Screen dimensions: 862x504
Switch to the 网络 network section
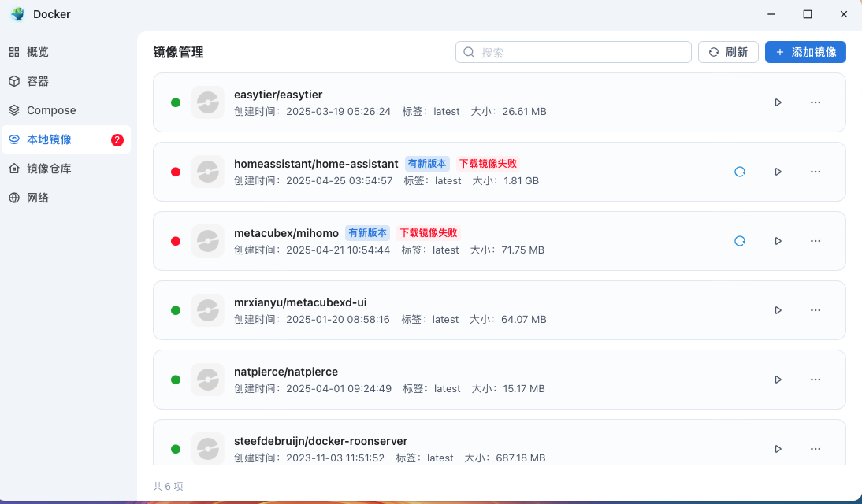click(66, 198)
